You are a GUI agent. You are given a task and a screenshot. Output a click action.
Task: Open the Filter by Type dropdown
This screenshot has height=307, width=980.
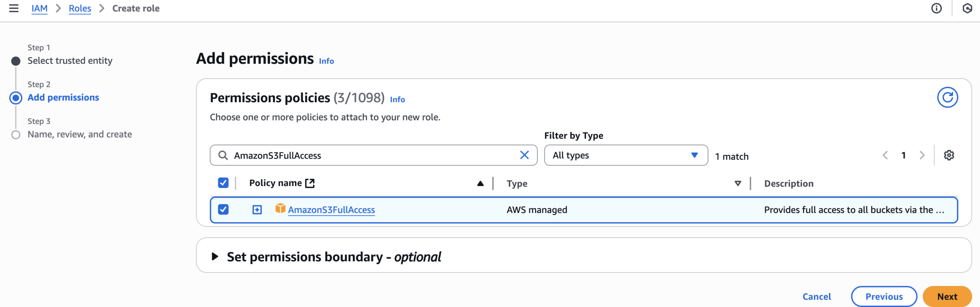tap(626, 155)
